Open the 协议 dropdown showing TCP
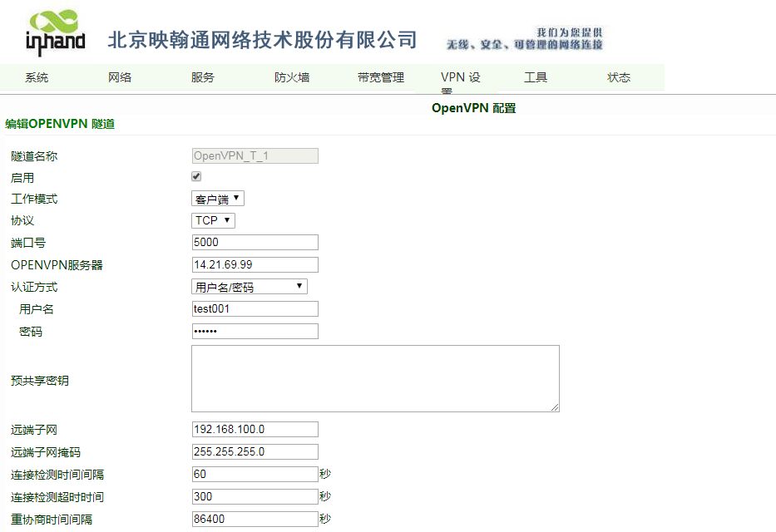This screenshot has height=532, width=776. pyautogui.click(x=212, y=220)
